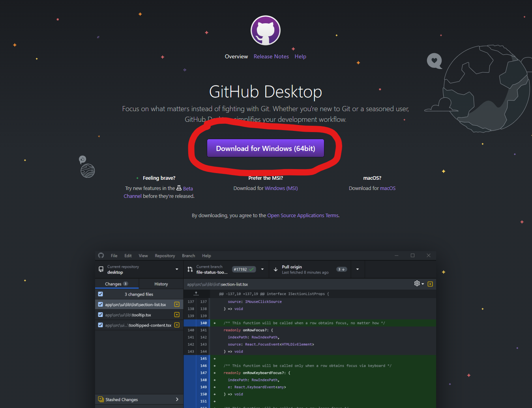
Task: Toggle the 3 changed files checkbox
Action: coord(101,294)
